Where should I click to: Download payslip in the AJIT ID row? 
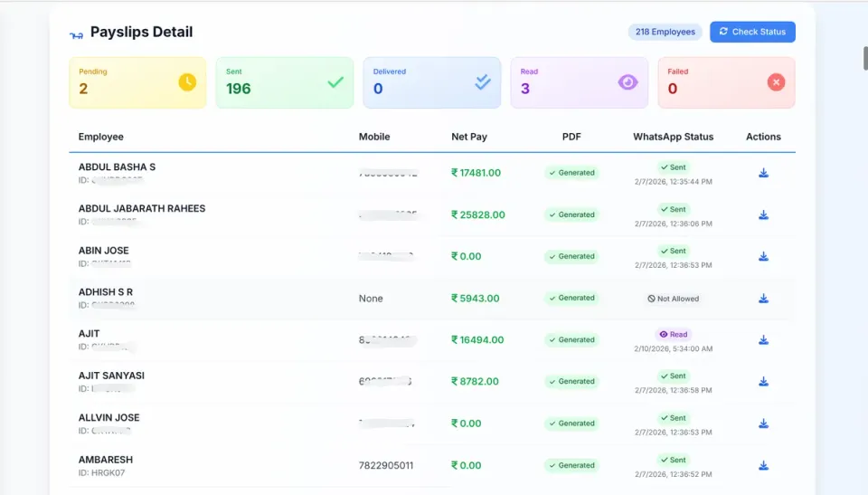point(763,339)
